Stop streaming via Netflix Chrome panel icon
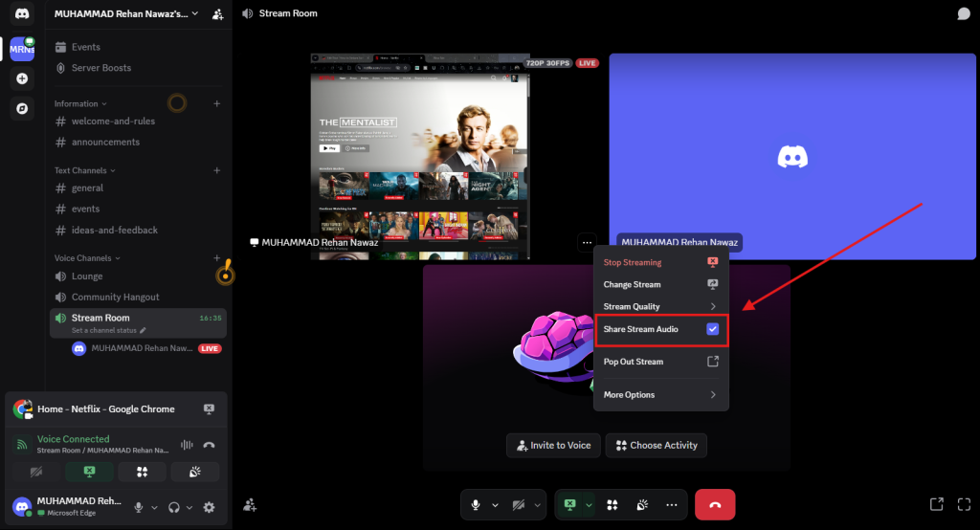 coord(209,409)
